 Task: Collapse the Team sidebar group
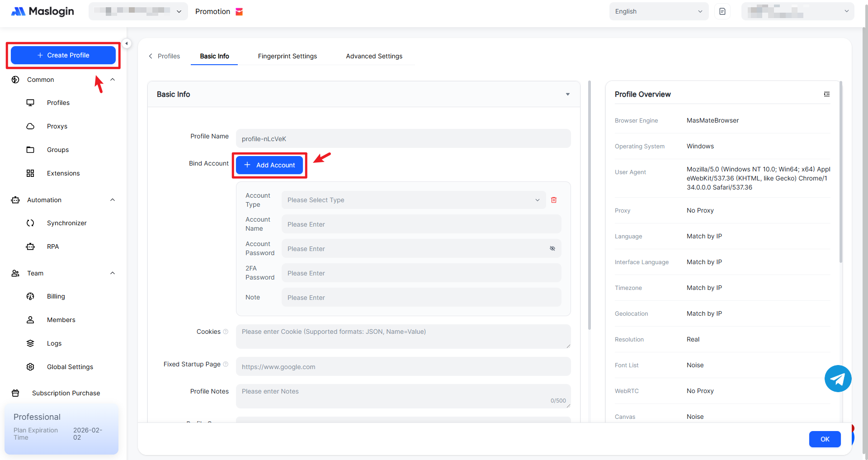113,273
